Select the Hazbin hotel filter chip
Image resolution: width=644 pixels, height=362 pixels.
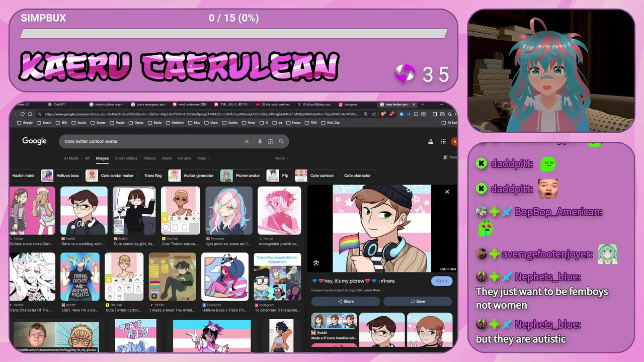click(23, 175)
